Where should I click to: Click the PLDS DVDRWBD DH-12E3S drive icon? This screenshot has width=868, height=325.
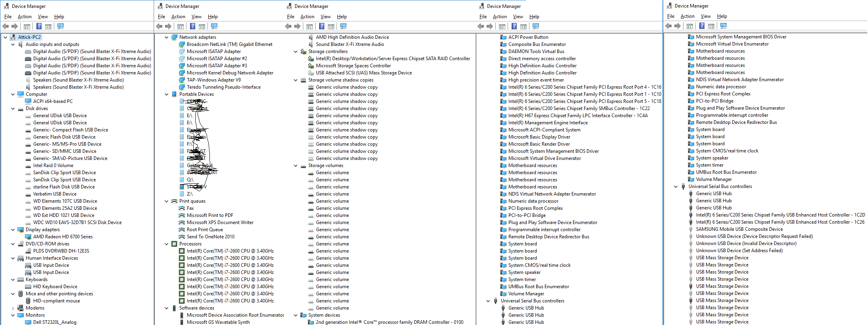[28, 251]
